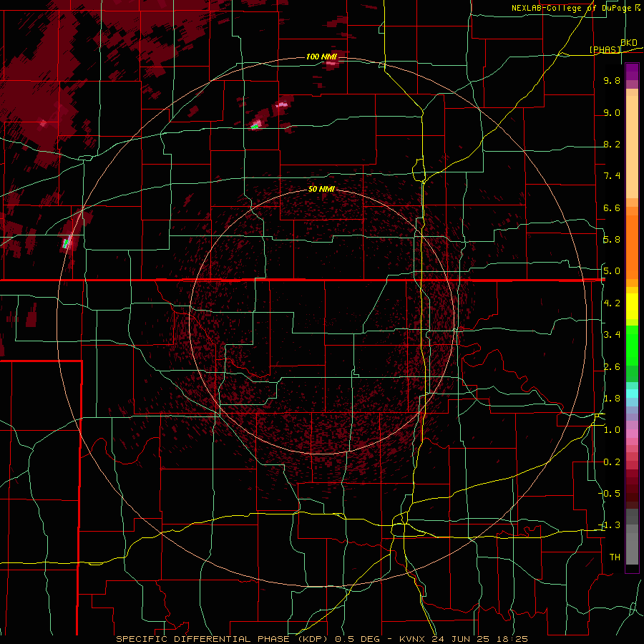
Task: Click the 9.0 value on the color scale
Action: click(x=612, y=112)
